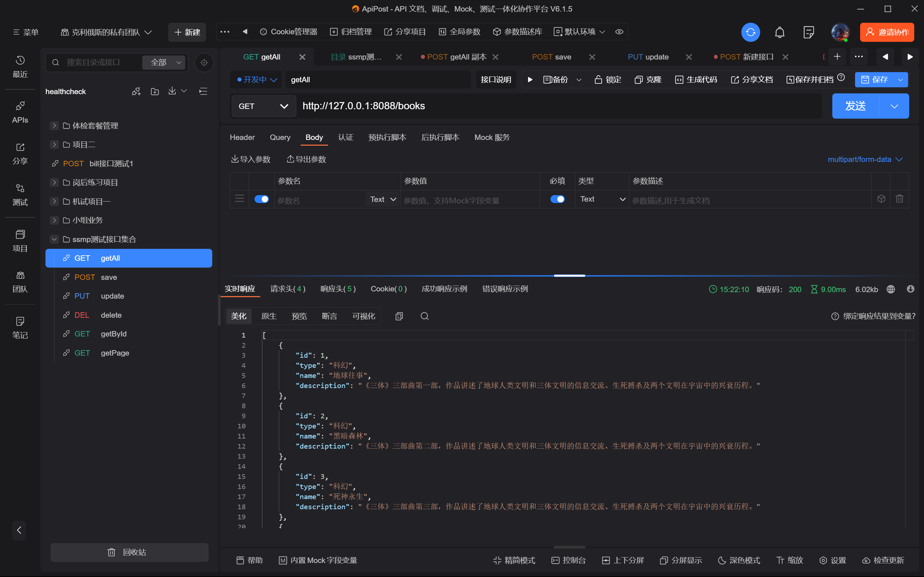This screenshot has width=924, height=577.
Task: Open the 测试 sidebar section
Action: click(x=20, y=195)
